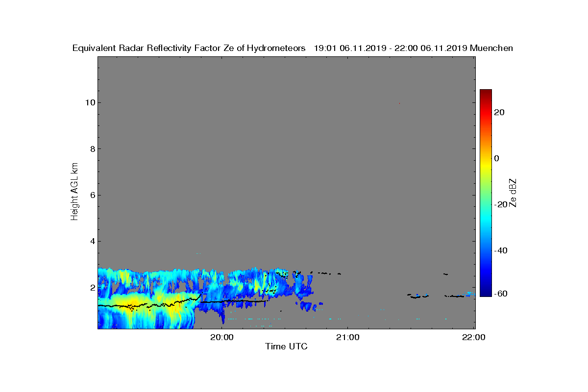Click the 'Height AGL km' axis label
This screenshot has width=588, height=392.
(74, 193)
